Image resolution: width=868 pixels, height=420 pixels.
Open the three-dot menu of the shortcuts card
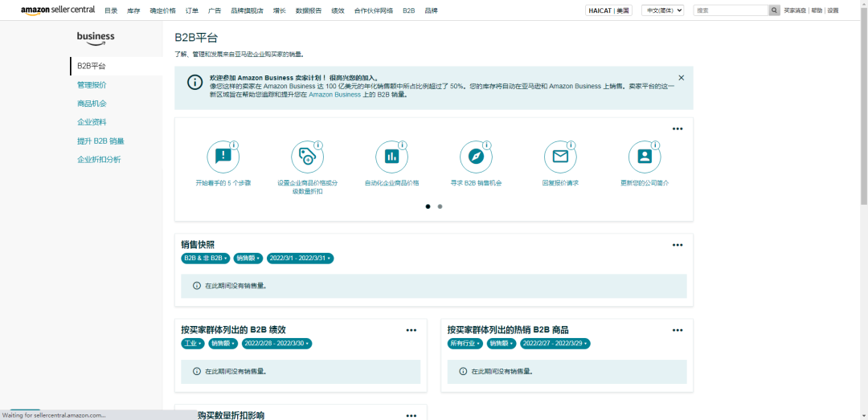pyautogui.click(x=678, y=129)
